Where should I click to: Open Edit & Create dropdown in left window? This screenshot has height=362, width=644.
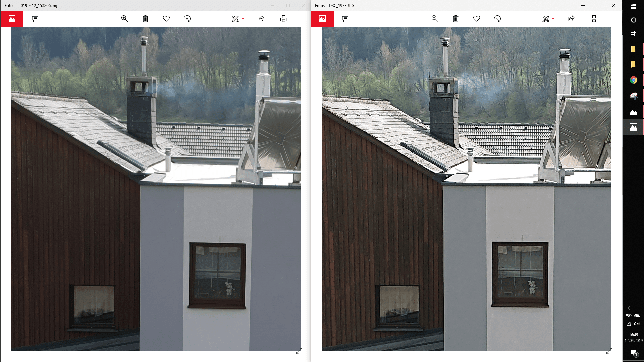point(238,19)
